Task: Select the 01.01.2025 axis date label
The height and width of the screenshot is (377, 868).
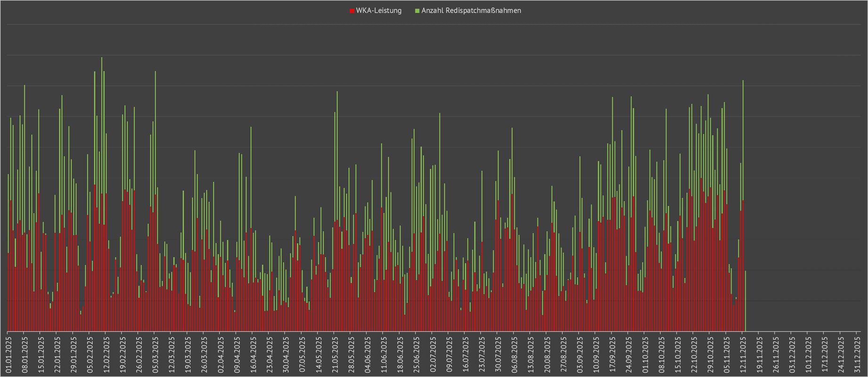Action: (8, 353)
